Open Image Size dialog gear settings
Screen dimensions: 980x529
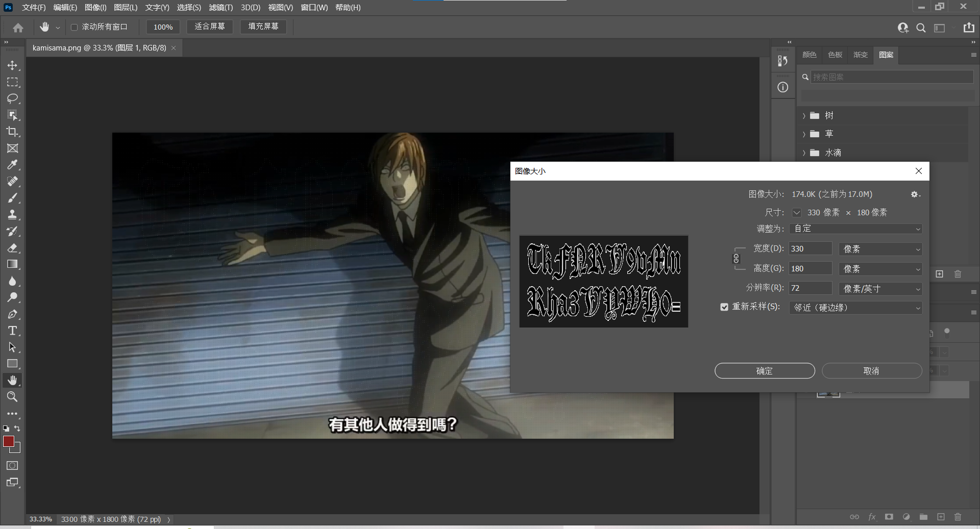[915, 194]
